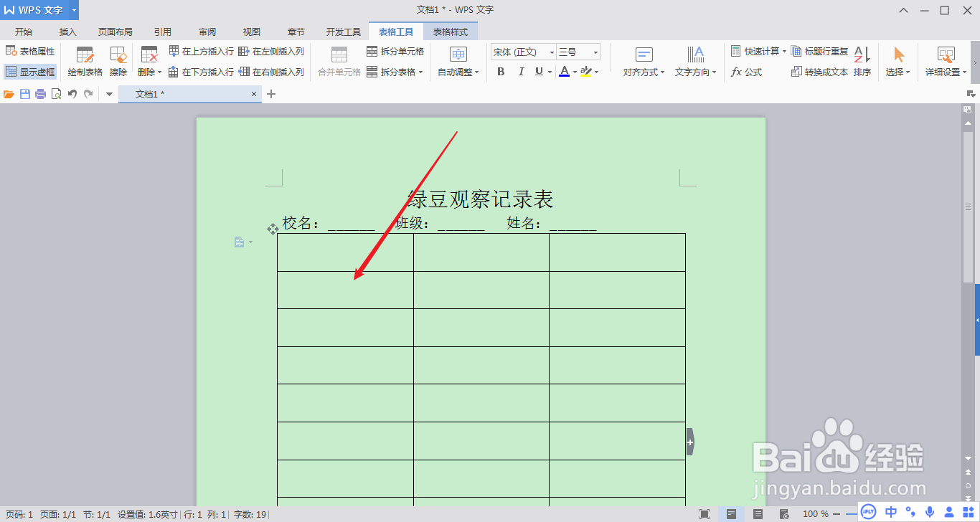This screenshot has height=522, width=980.
Task: Toggle bold formatting
Action: pyautogui.click(x=501, y=72)
